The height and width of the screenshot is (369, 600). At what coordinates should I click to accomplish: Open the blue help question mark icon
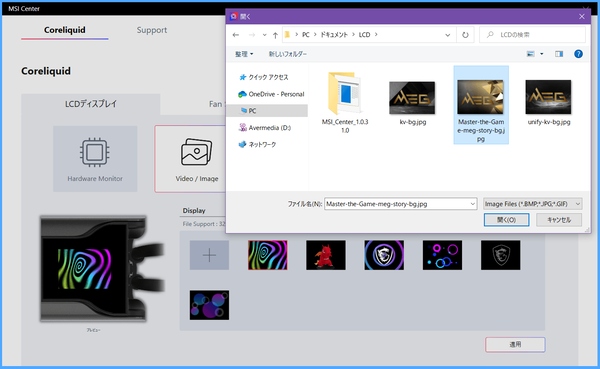click(578, 54)
